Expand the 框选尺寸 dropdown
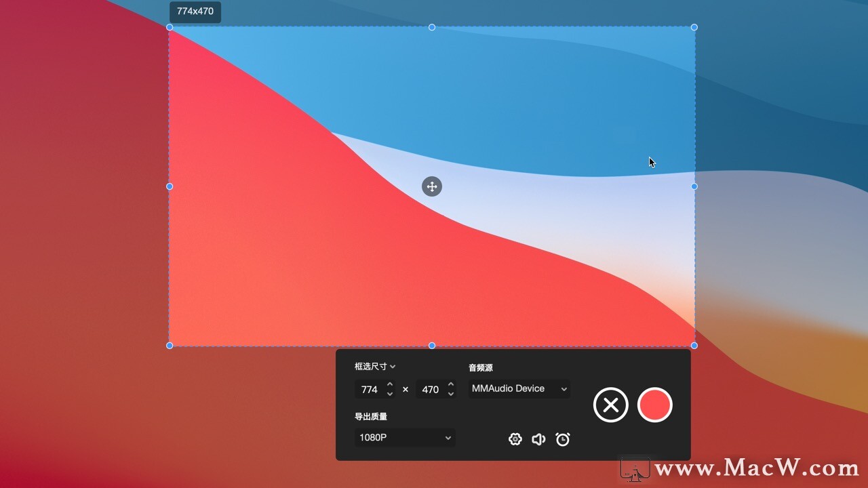 (375, 367)
